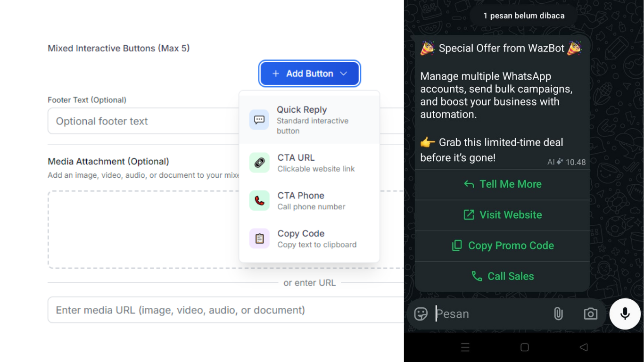
Task: Tap the microphone button to record voice
Action: 625,313
